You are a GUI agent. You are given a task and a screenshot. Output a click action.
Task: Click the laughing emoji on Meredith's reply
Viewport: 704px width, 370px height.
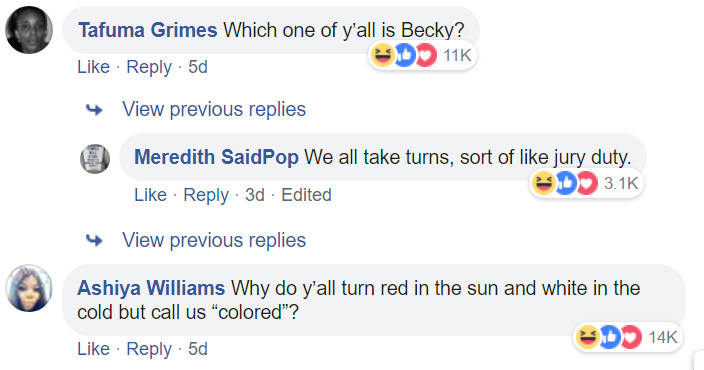(543, 183)
